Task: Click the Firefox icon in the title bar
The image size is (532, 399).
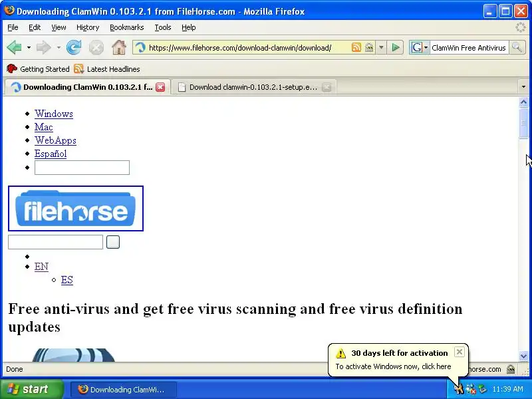Action: point(9,11)
